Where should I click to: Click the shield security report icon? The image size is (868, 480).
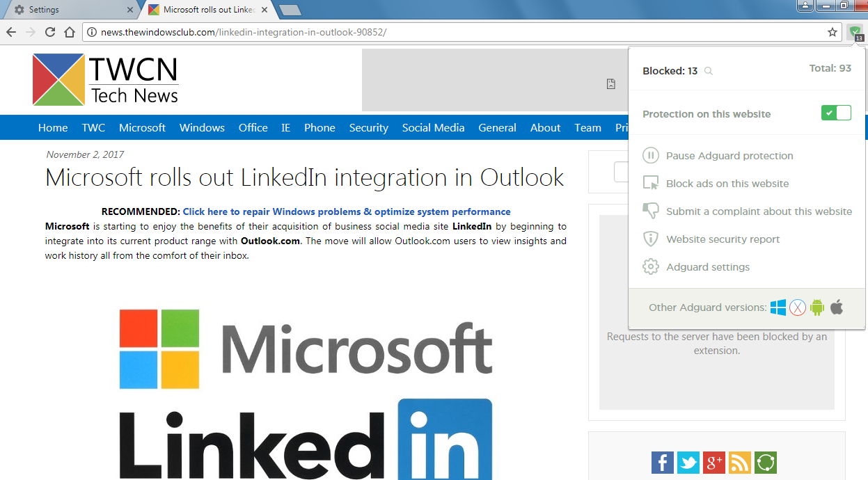pyautogui.click(x=650, y=239)
